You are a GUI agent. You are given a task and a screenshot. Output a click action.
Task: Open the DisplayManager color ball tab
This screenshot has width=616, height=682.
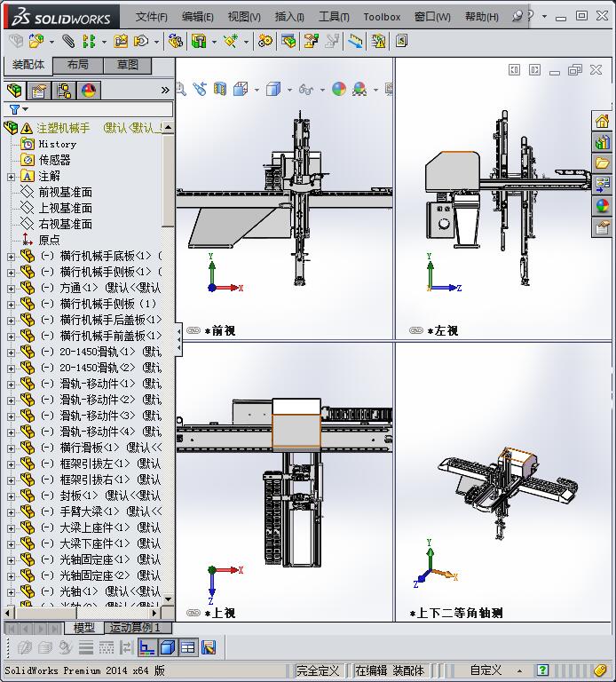click(89, 91)
